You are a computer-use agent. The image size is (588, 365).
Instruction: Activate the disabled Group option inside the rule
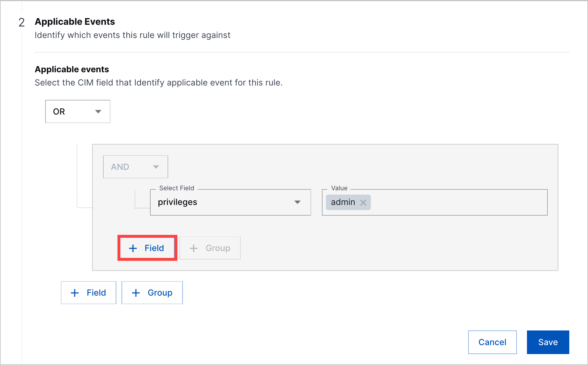210,248
